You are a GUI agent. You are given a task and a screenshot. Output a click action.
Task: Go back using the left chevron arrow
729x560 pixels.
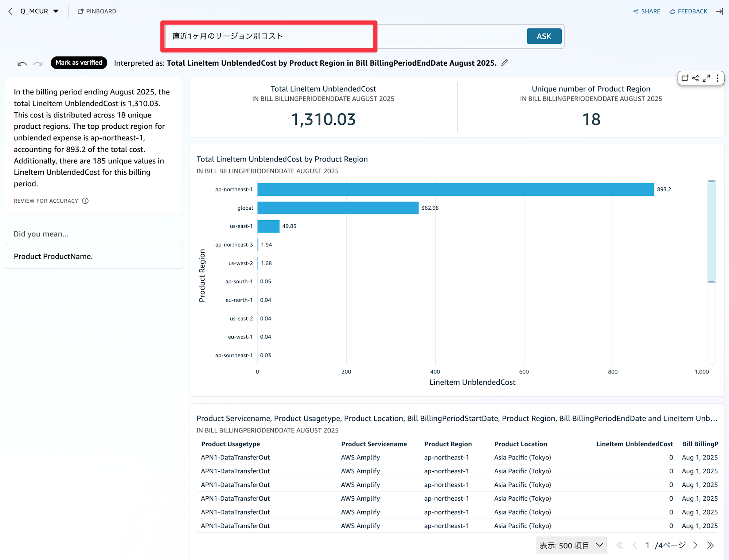pyautogui.click(x=11, y=11)
